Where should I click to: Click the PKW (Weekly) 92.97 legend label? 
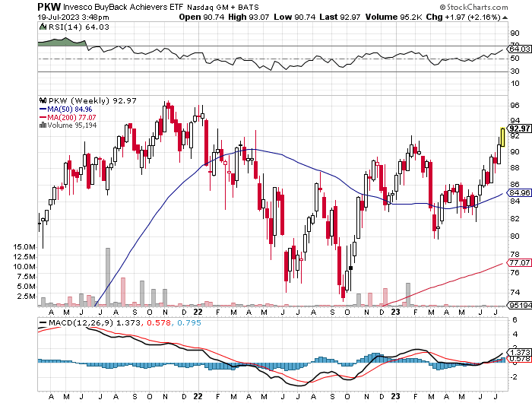(92, 101)
